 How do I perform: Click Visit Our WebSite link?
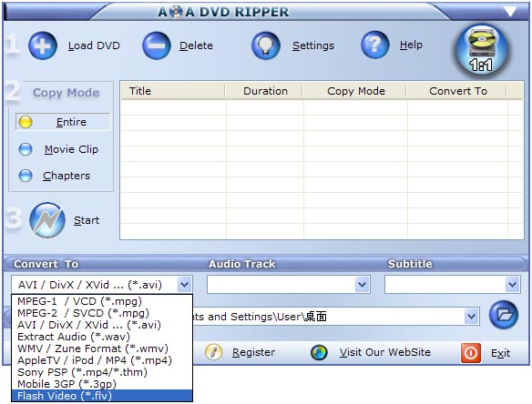(384, 352)
